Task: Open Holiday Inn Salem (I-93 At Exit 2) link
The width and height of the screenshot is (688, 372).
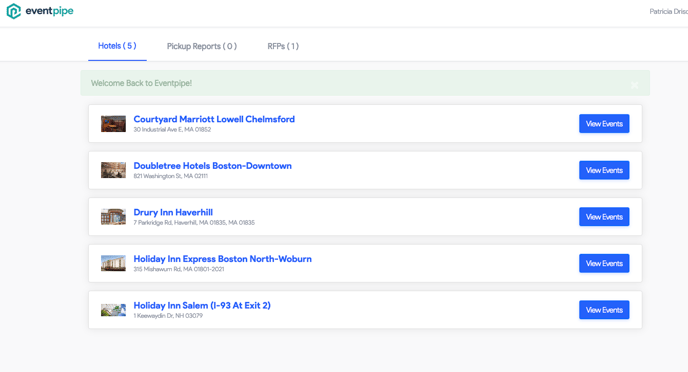Action: (202, 305)
